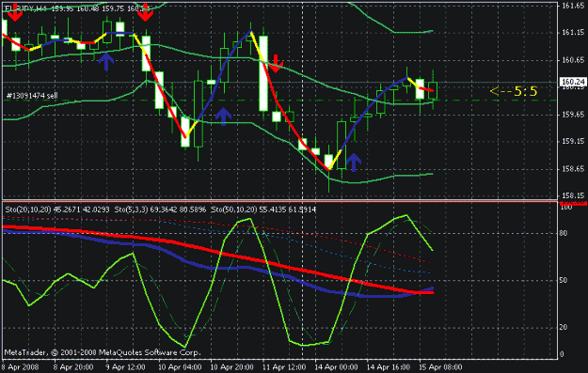The image size is (588, 373).
Task: Click the 15 Apr 08:00 time label
Action: (x=440, y=367)
